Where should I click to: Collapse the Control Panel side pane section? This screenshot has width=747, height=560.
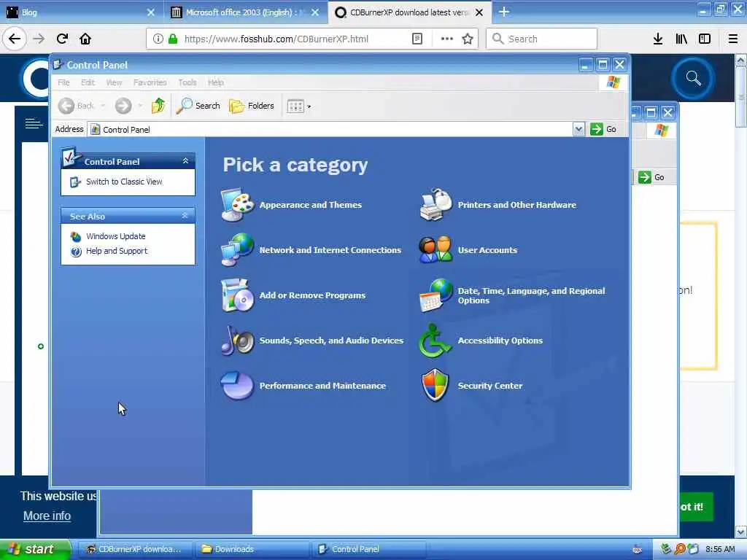[x=185, y=161]
